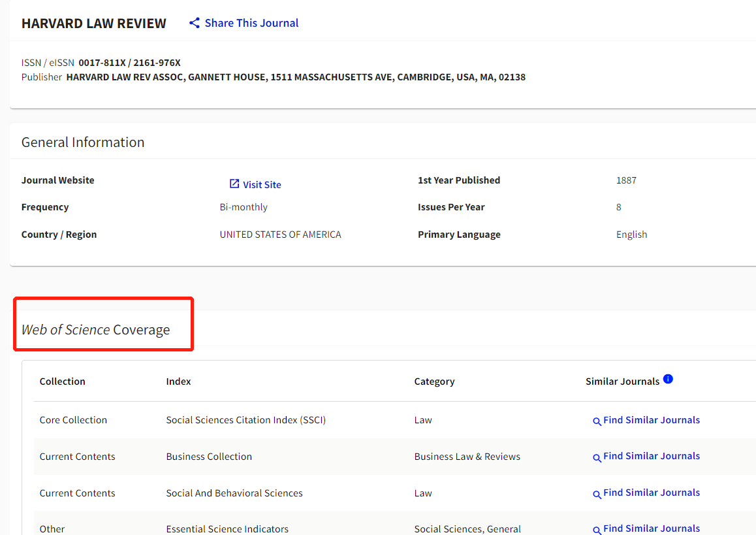Click Current Contents in the Business Collection row
756x535 pixels.
tap(77, 457)
